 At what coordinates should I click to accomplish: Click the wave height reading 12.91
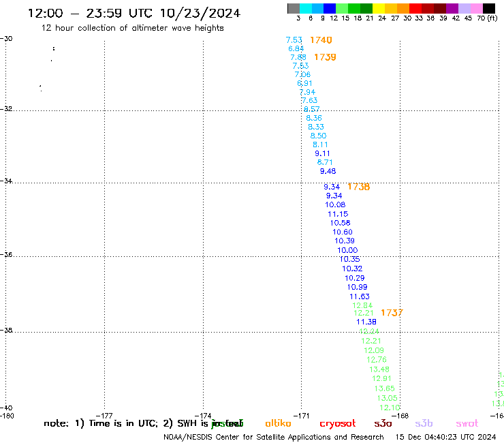[x=381, y=379]
